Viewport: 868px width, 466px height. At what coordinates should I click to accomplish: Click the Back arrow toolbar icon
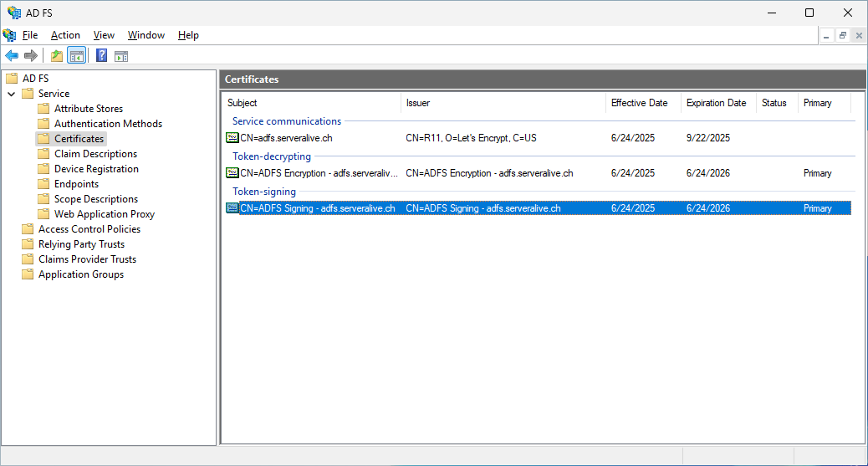(12, 56)
